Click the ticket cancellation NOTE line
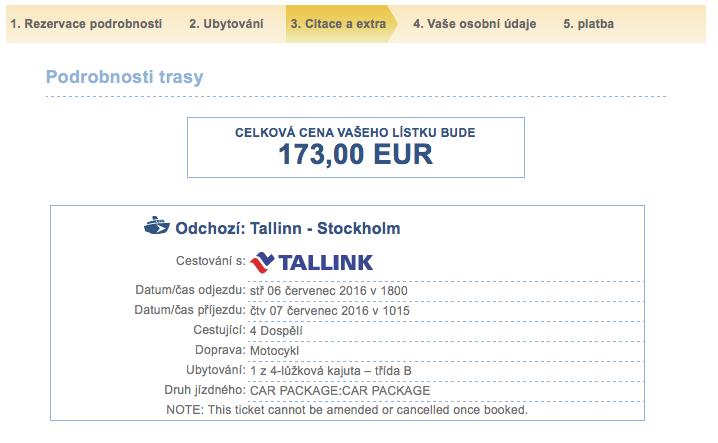Image resolution: width=718 pixels, height=443 pixels. click(347, 410)
